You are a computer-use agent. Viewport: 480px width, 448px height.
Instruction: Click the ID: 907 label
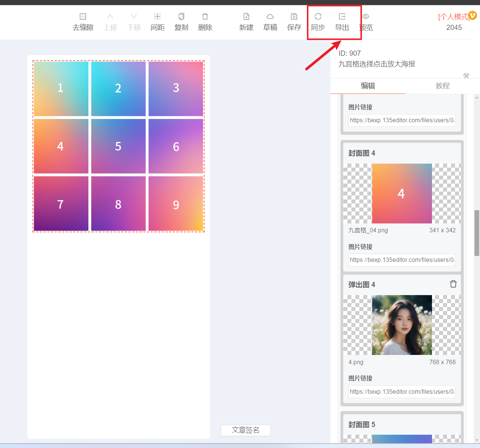[x=350, y=53]
